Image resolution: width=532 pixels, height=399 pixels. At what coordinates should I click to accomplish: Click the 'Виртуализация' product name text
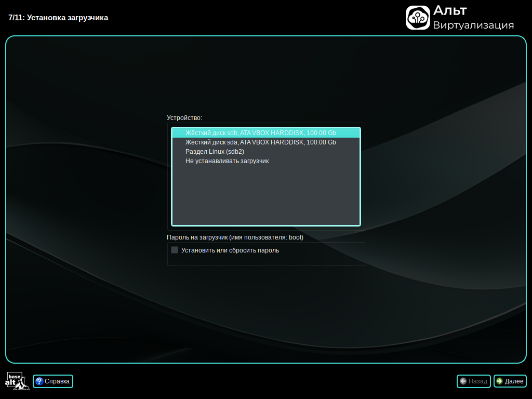coord(473,25)
